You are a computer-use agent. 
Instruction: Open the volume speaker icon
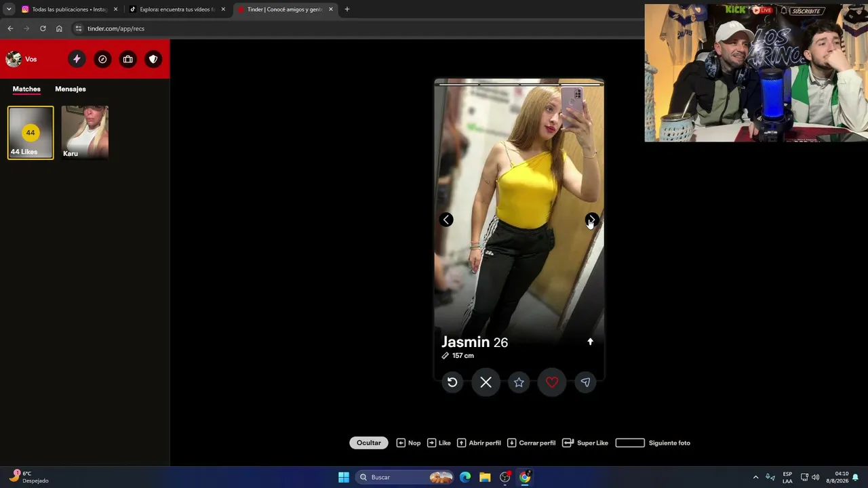pyautogui.click(x=815, y=477)
